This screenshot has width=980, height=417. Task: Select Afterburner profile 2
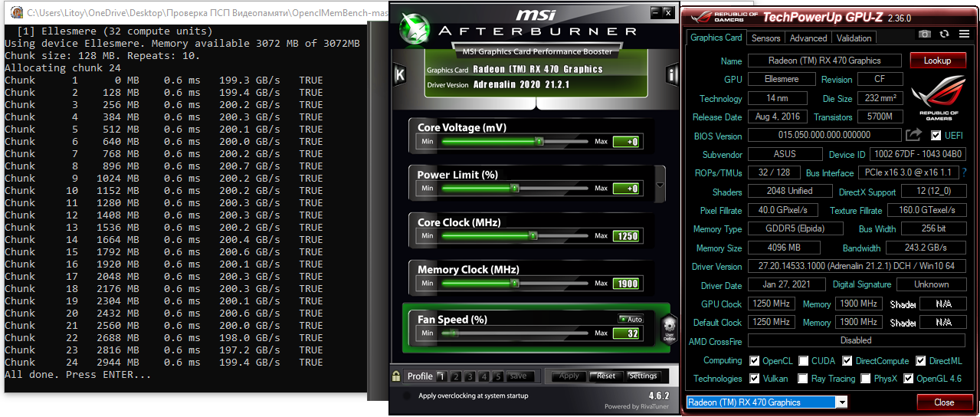click(455, 376)
